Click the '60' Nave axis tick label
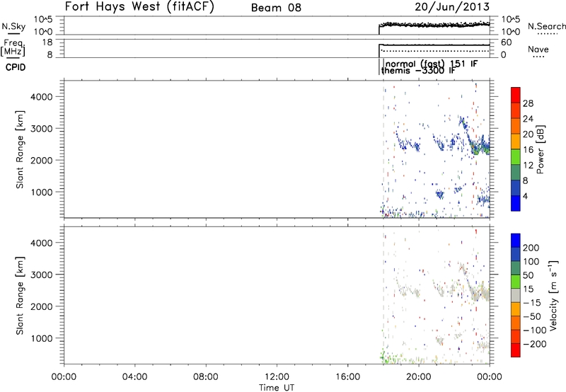Screen dimensions: 566x392 coord(507,42)
